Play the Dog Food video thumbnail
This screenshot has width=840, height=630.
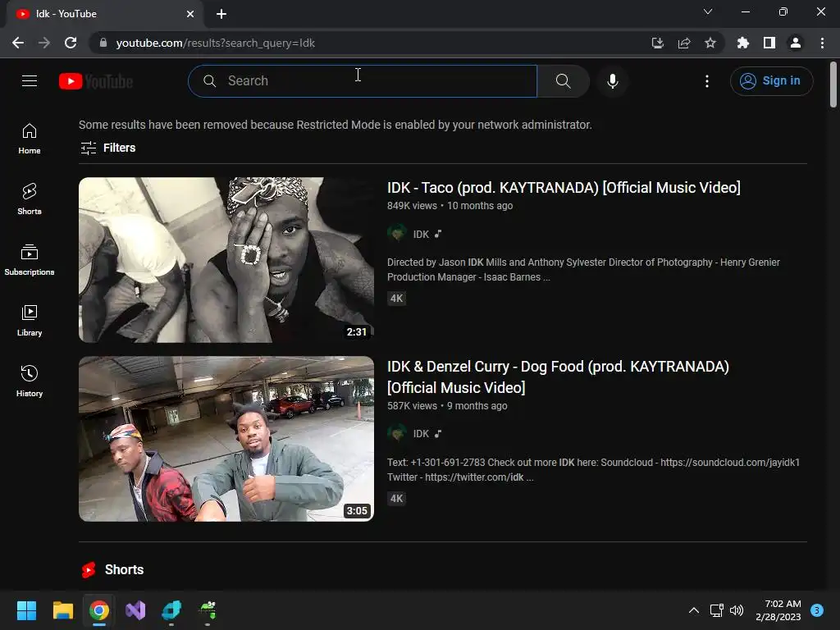[226, 439]
